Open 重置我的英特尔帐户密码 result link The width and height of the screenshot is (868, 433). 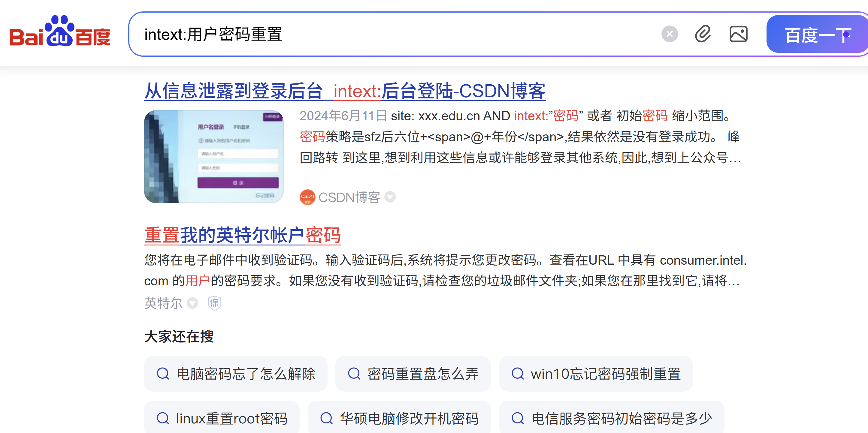pyautogui.click(x=242, y=235)
